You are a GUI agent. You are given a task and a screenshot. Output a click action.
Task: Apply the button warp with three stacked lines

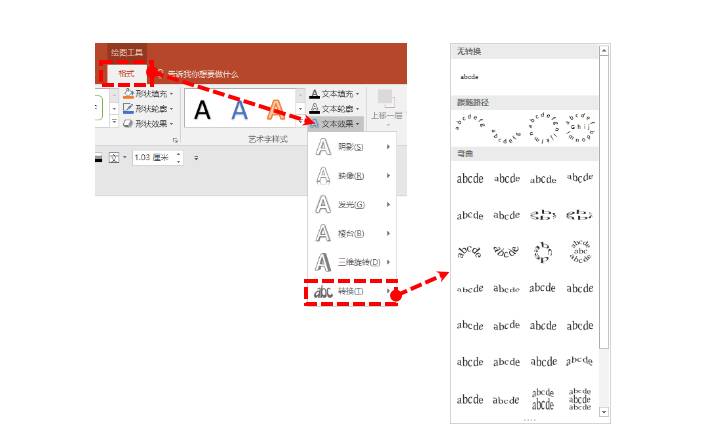(580, 252)
